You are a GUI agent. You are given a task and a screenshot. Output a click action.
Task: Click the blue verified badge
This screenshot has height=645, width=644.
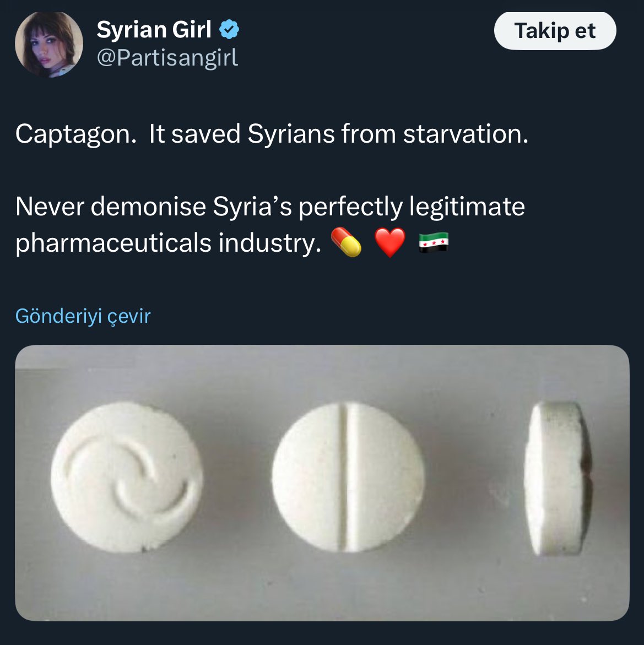click(x=229, y=30)
